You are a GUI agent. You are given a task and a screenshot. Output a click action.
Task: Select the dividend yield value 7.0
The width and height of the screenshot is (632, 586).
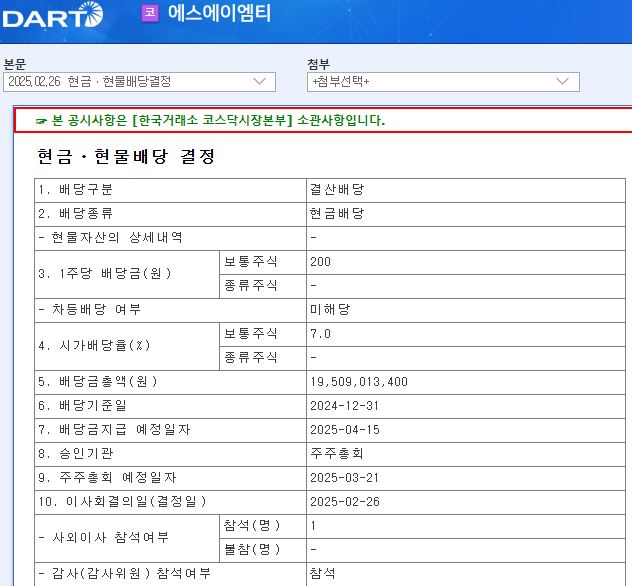[320, 334]
